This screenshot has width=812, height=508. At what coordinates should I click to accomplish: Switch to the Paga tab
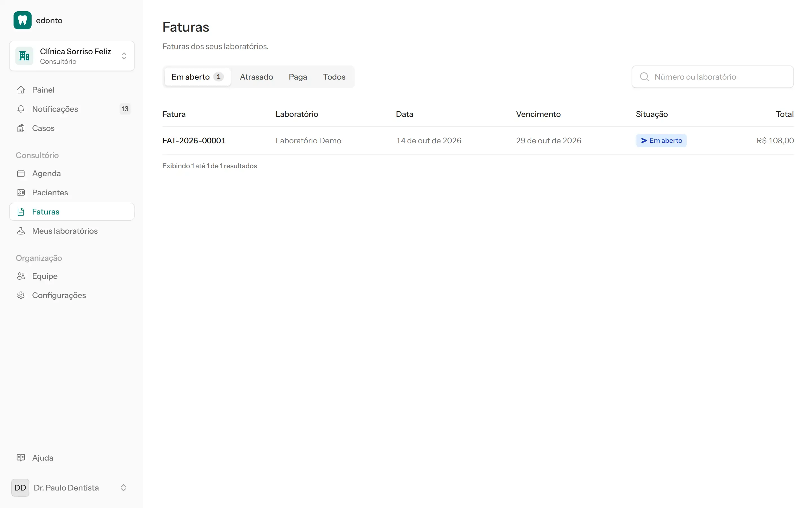tap(298, 77)
